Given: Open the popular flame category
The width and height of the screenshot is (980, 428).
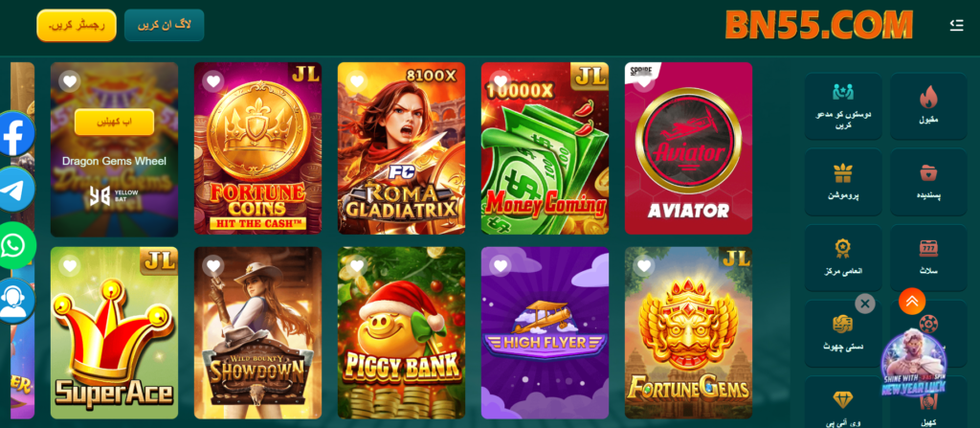Looking at the screenshot, I should coord(928,105).
